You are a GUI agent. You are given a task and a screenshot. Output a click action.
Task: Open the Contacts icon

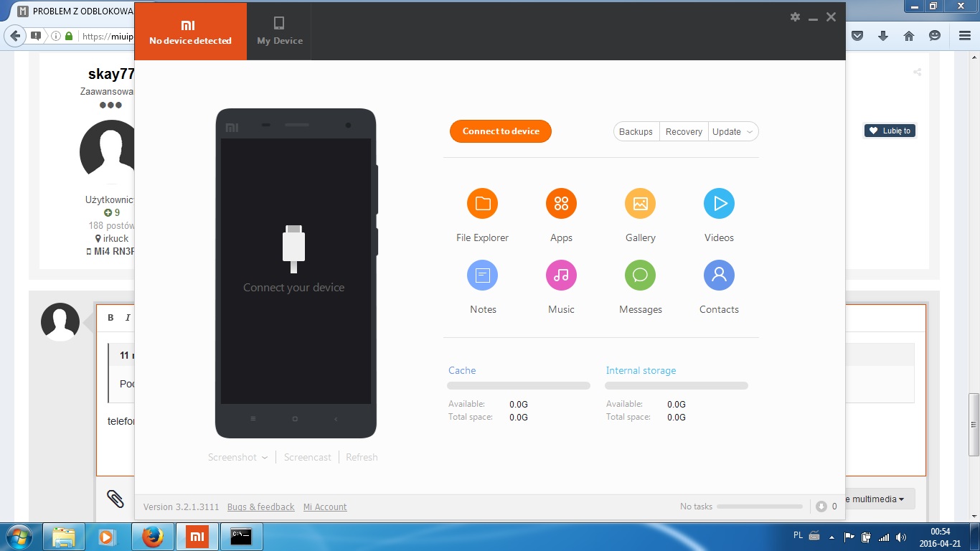click(x=719, y=275)
